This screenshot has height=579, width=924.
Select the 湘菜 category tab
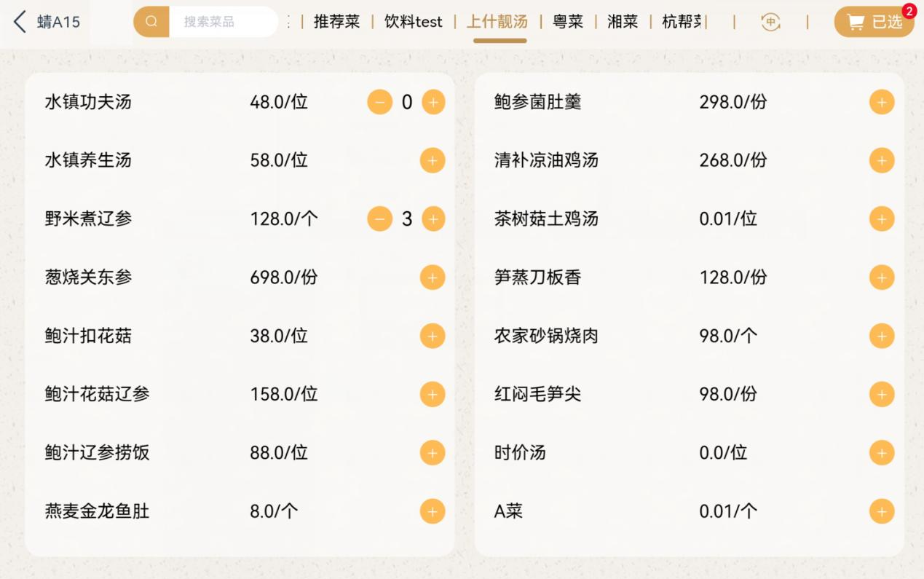(623, 22)
